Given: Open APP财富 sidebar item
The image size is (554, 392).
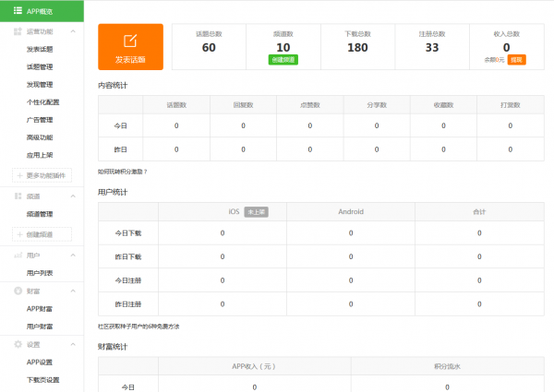Looking at the screenshot, I should pyautogui.click(x=40, y=309).
